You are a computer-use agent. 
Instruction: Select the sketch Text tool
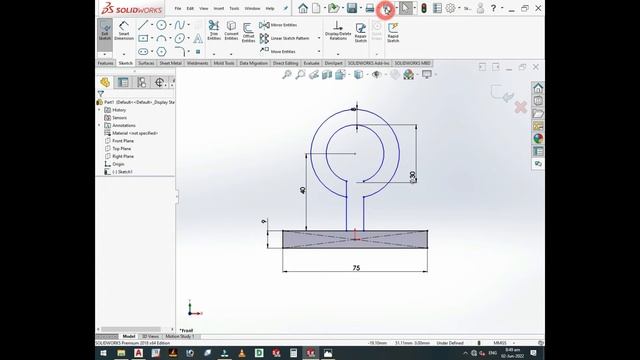click(198, 38)
